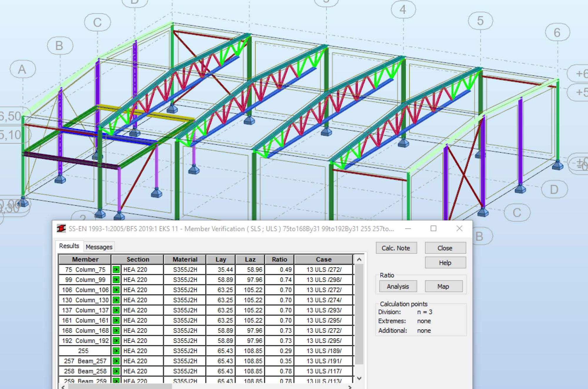Click the table's scroll down arrow
588x389 pixels.
pyautogui.click(x=359, y=378)
